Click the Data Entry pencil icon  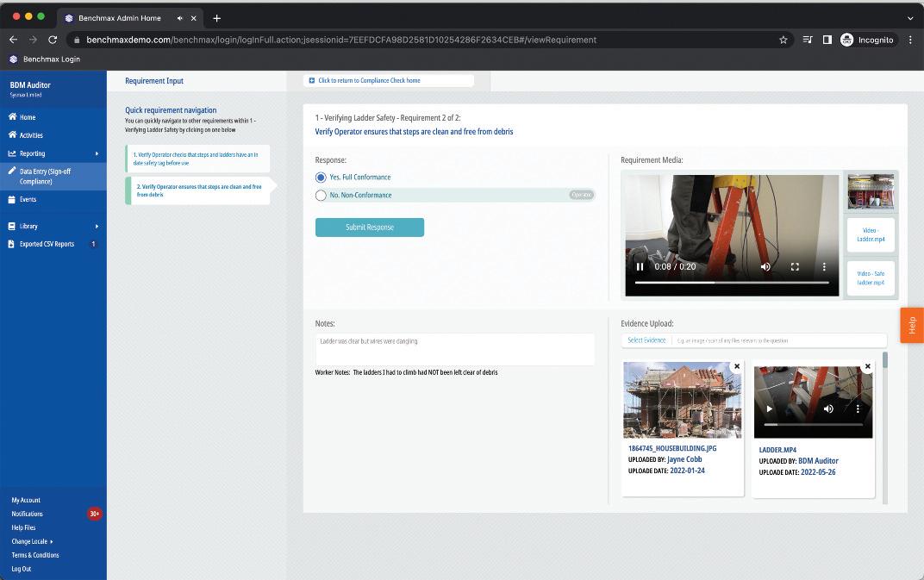(12, 171)
